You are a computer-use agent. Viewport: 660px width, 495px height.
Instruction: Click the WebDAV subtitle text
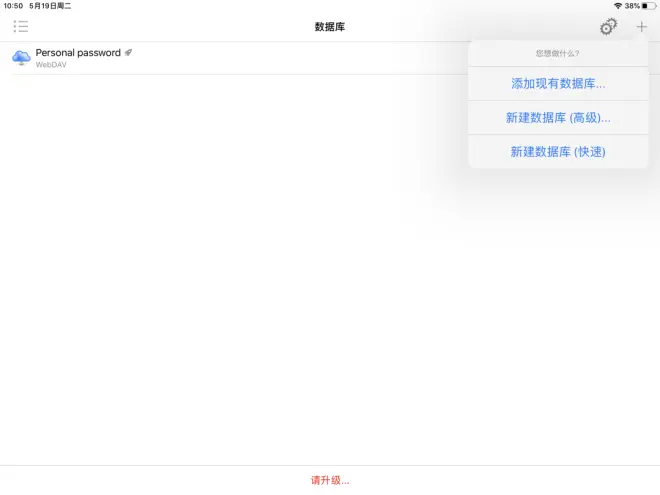point(51,65)
